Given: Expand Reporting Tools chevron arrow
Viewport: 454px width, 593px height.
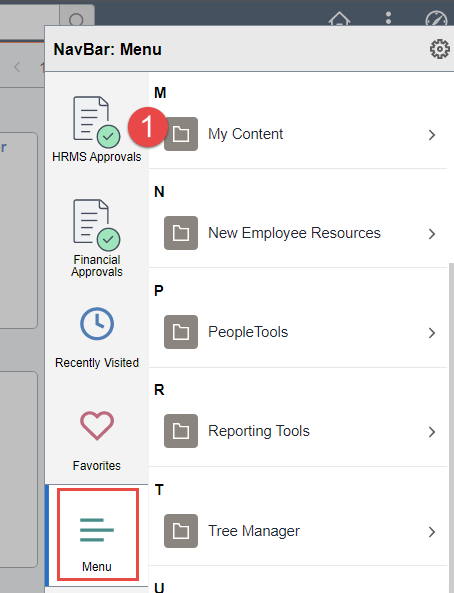Looking at the screenshot, I should 432,432.
